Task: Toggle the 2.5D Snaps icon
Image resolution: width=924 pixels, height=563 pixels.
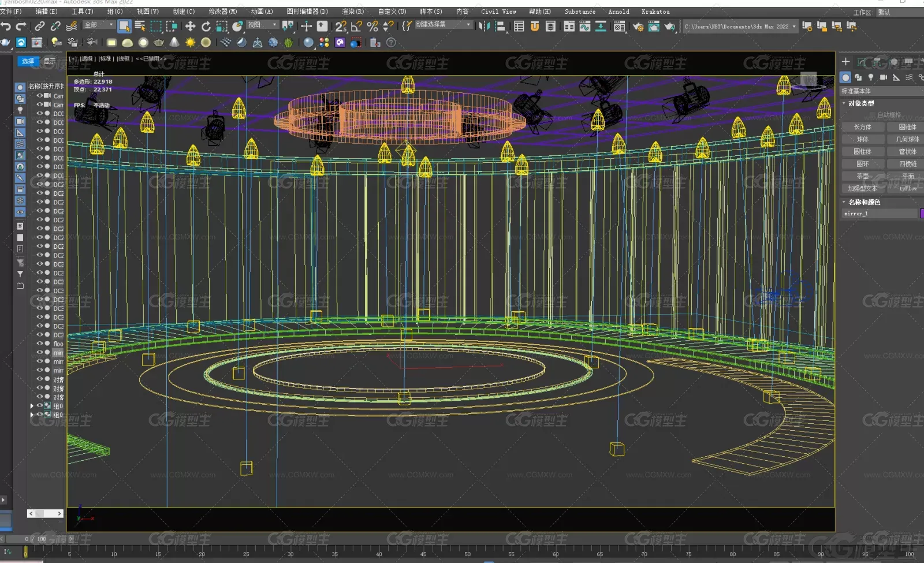Action: click(341, 26)
